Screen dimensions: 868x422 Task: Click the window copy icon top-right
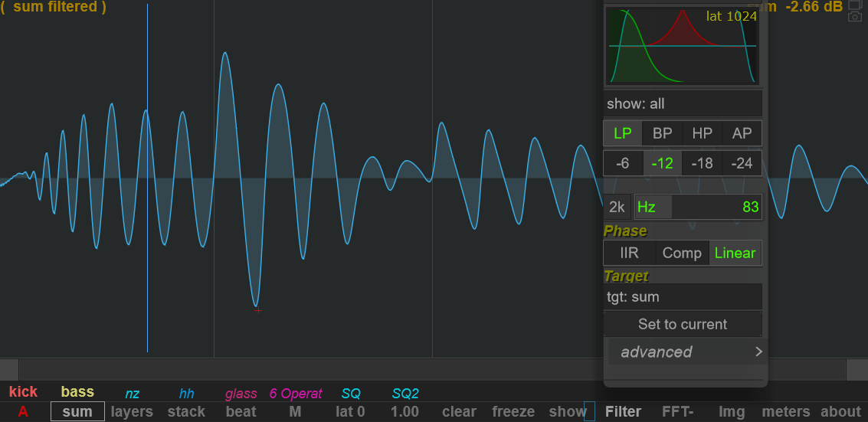point(855,5)
